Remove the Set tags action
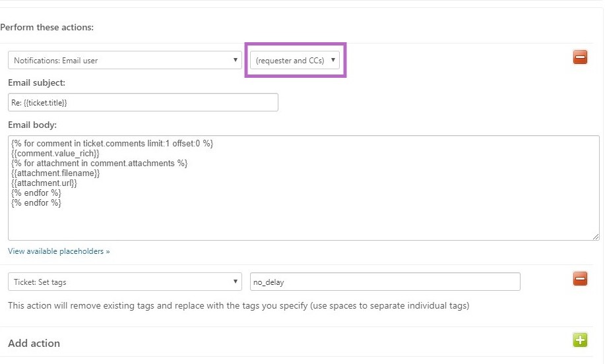This screenshot has height=364, width=605. click(x=580, y=279)
